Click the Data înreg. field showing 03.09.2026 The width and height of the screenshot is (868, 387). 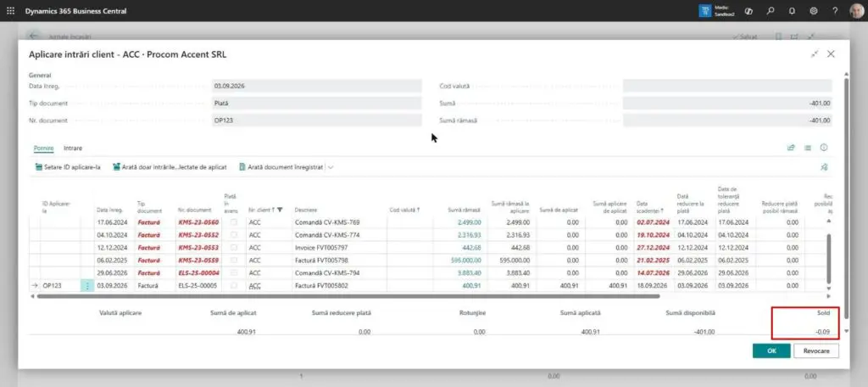317,86
